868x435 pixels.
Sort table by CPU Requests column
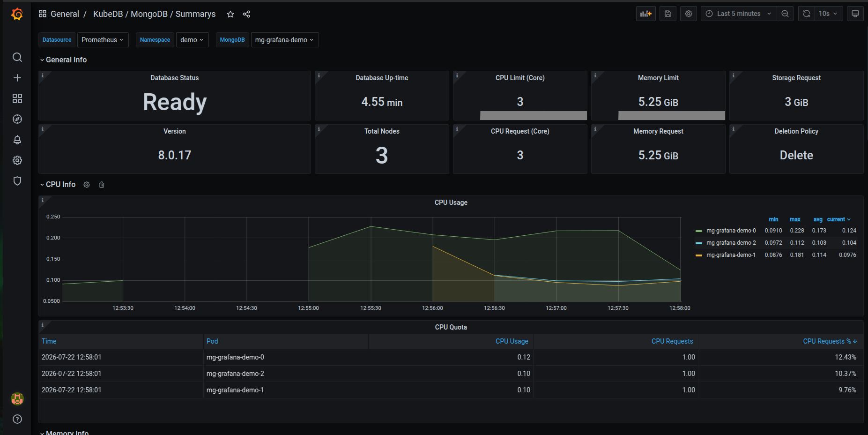672,341
